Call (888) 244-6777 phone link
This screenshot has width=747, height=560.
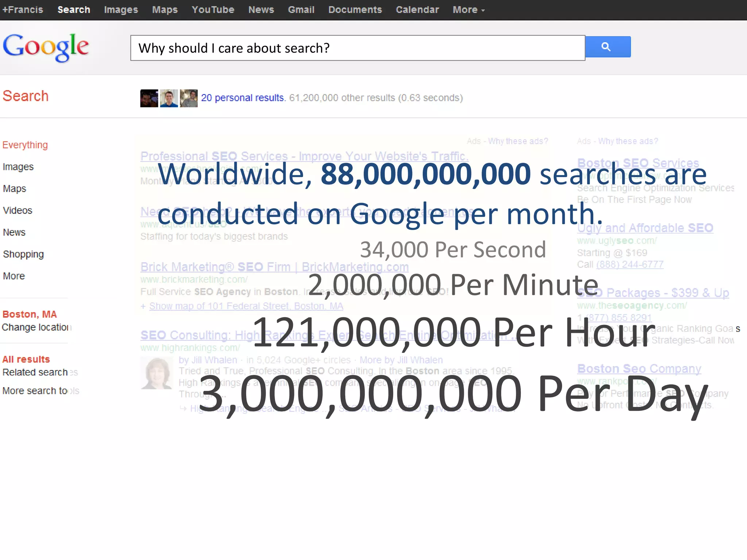pyautogui.click(x=630, y=264)
